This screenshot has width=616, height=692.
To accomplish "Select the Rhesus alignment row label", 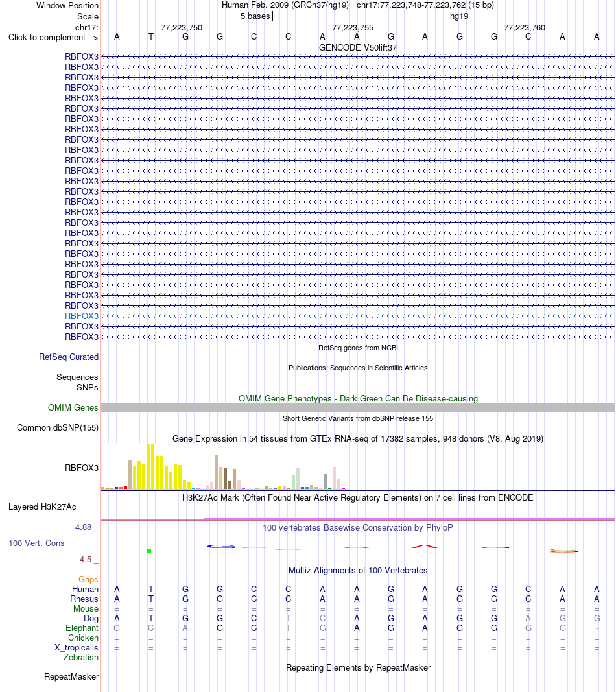I will point(84,599).
